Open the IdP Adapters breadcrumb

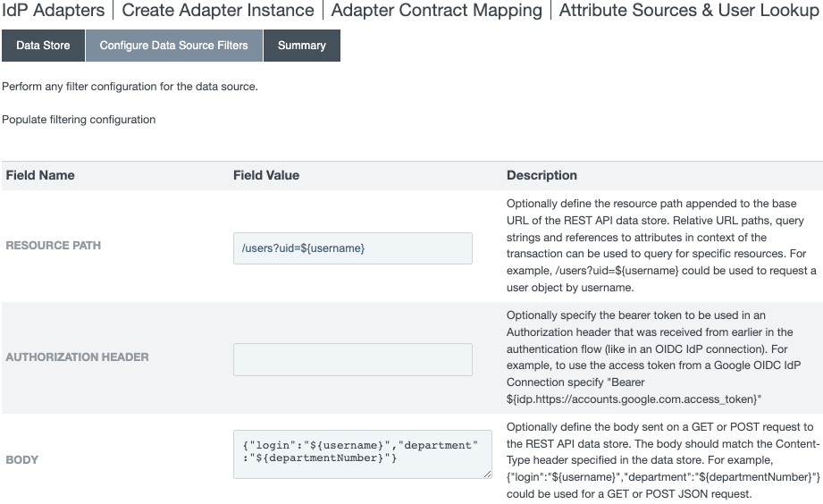click(54, 11)
